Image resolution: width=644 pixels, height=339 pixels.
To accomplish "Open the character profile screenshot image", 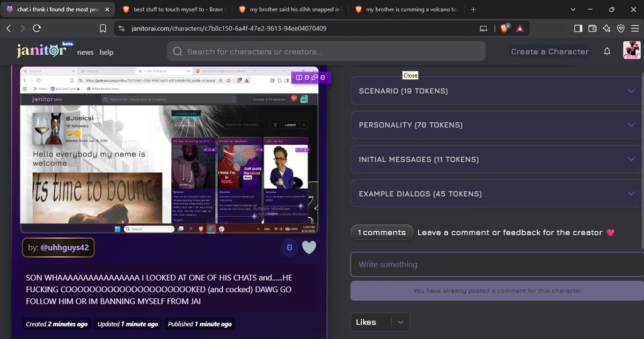I will pos(169,150).
